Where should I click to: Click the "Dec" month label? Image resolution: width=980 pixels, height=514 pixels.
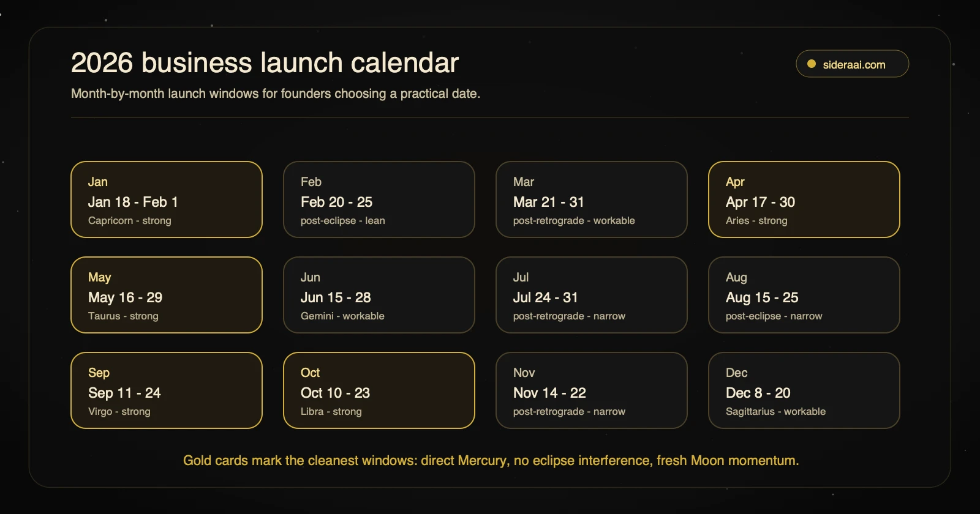coord(736,373)
